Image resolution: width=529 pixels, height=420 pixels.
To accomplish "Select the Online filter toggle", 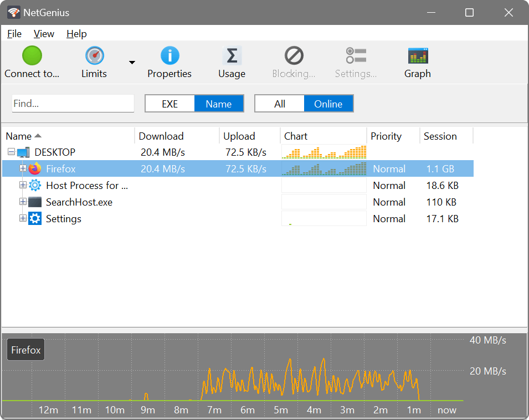I will (328, 104).
